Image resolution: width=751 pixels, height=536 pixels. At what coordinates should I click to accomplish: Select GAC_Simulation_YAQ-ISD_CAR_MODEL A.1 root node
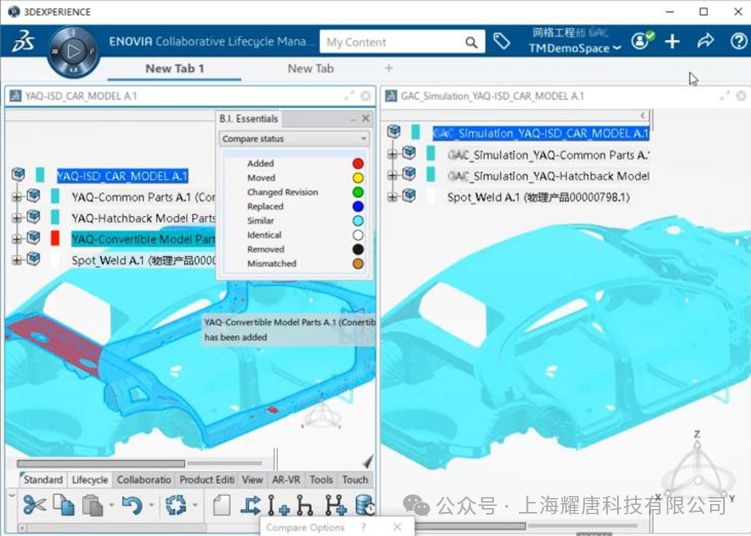point(540,133)
